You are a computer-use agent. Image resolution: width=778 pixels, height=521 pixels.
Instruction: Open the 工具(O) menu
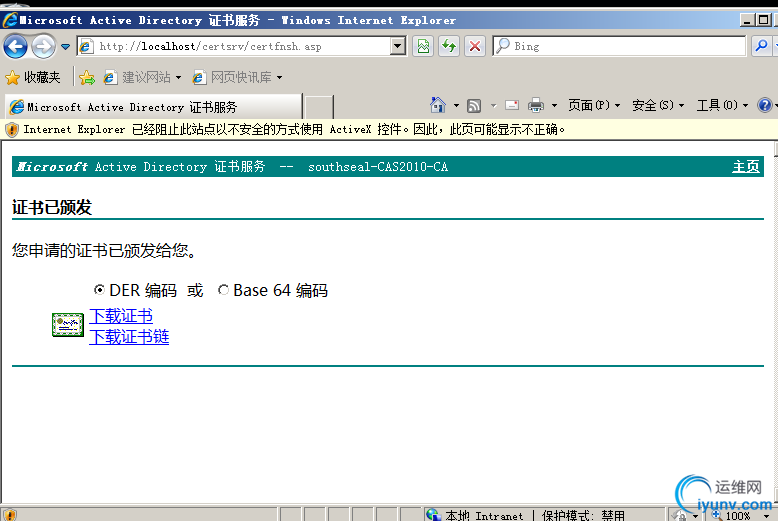[722, 105]
